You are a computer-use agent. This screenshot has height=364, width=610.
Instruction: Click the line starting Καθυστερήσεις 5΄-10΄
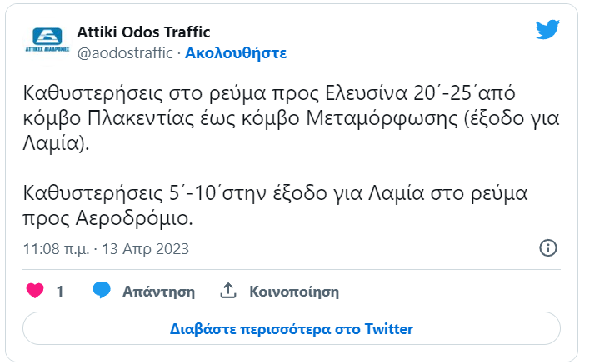275,194
